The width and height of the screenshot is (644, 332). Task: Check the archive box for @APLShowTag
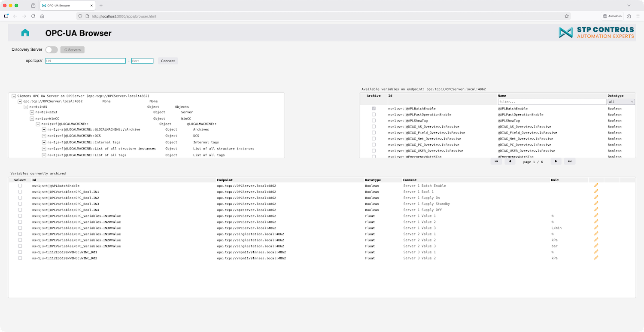click(374, 120)
